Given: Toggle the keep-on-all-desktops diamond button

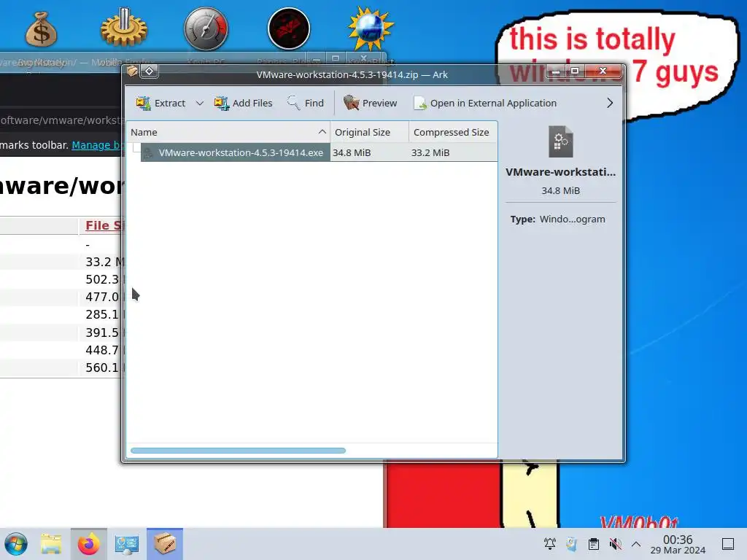Looking at the screenshot, I should pos(149,71).
